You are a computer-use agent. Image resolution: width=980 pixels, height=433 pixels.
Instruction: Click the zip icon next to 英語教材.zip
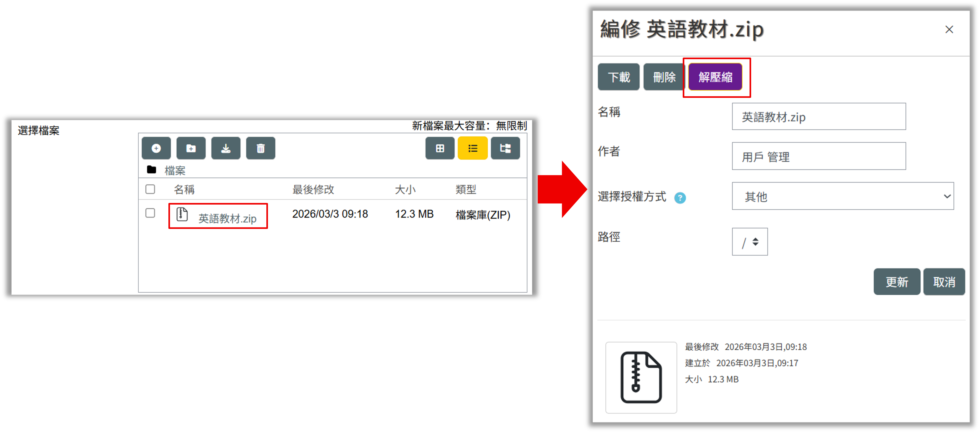point(182,214)
